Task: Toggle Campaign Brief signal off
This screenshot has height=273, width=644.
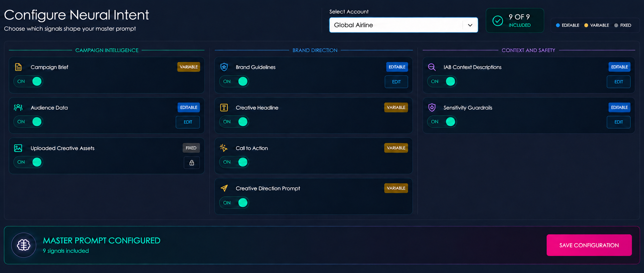Action: (x=28, y=81)
